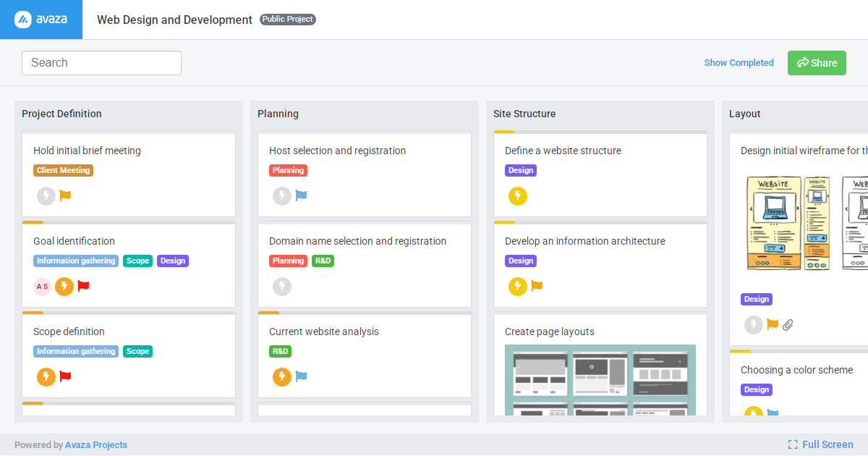Open Host selection and registration task
This screenshot has height=456, width=868.
(x=337, y=151)
